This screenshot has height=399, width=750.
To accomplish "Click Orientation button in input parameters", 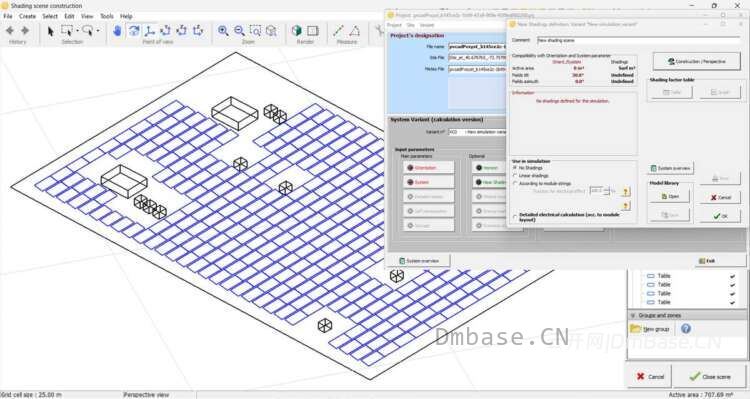I will [x=428, y=168].
